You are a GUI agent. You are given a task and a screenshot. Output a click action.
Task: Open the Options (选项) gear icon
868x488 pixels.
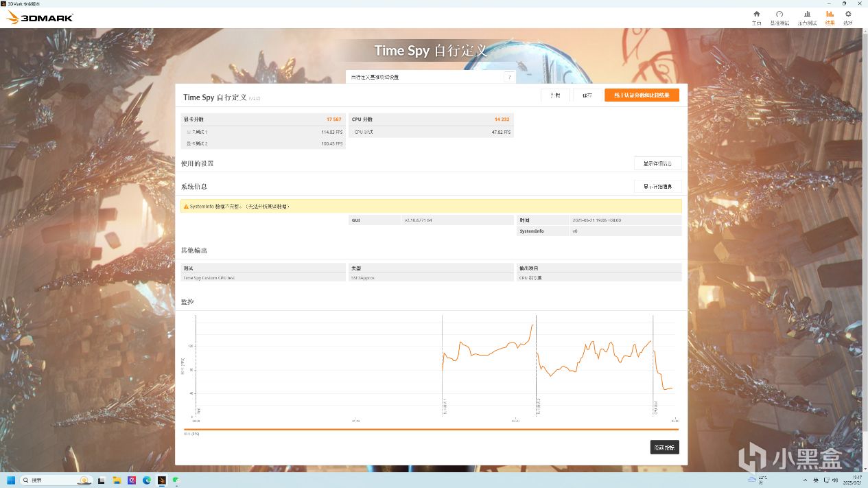[848, 18]
